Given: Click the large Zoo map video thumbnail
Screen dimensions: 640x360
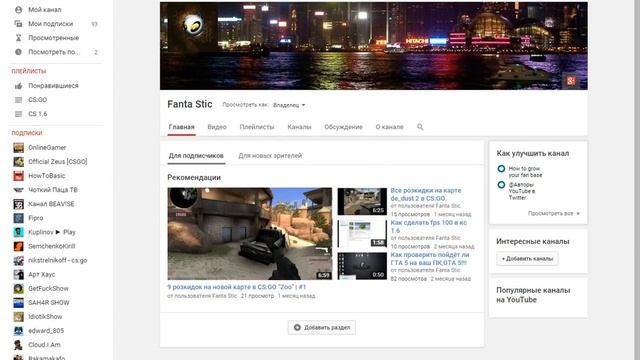Looking at the screenshot, I should [x=250, y=234].
